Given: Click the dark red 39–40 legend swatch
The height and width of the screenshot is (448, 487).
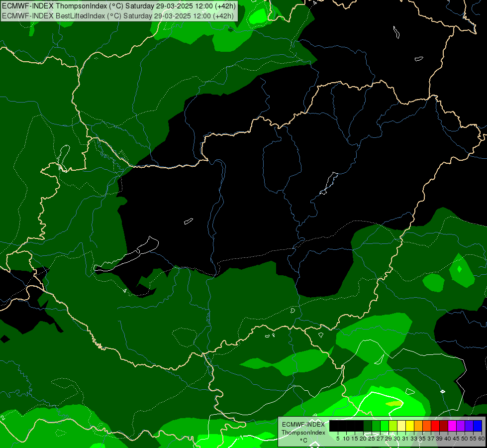Looking at the screenshot, I should click(444, 426).
